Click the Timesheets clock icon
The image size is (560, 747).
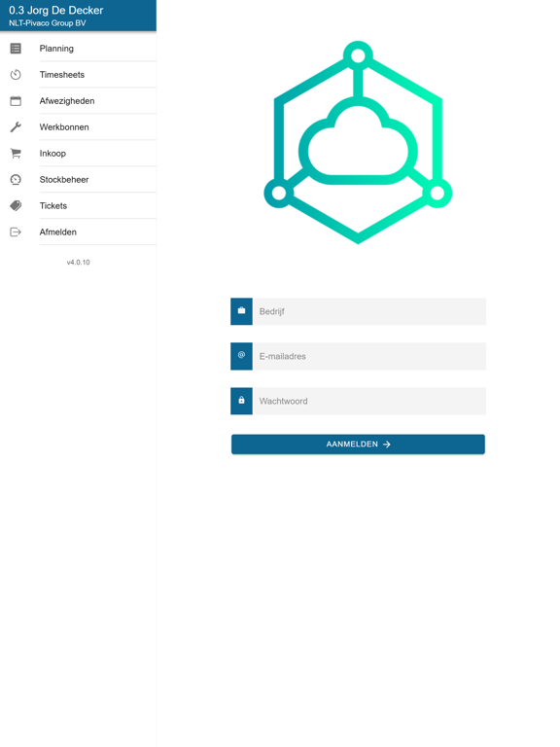[16, 74]
